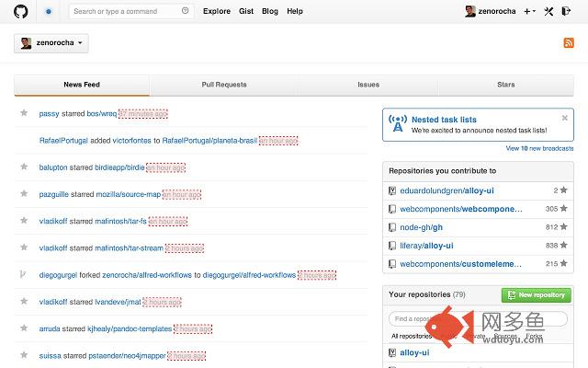Click the sign out icon

coord(568,11)
